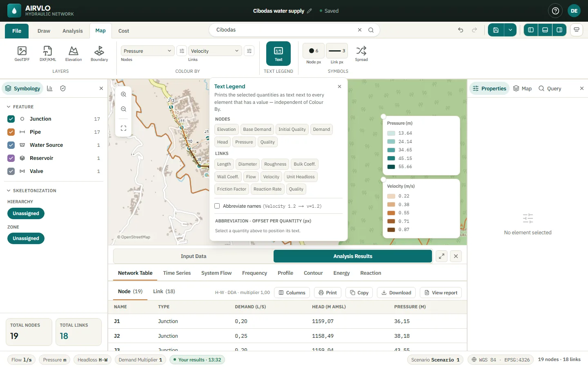Click the 45.15 pressure colour swatch
The width and height of the screenshot is (588, 368).
coord(391,158)
